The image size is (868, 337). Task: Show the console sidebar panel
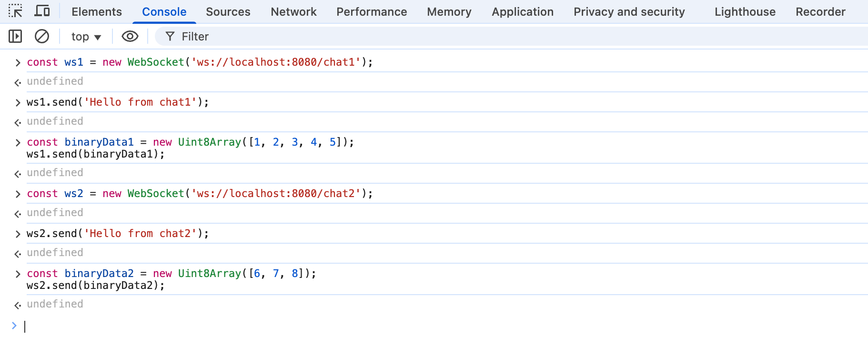[15, 36]
